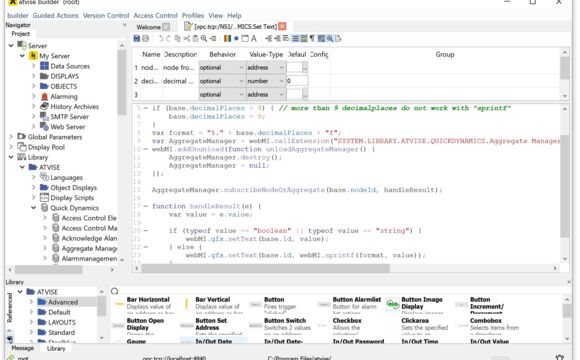
Task: Click the Languages icon under ATVISE
Action: click(44, 177)
